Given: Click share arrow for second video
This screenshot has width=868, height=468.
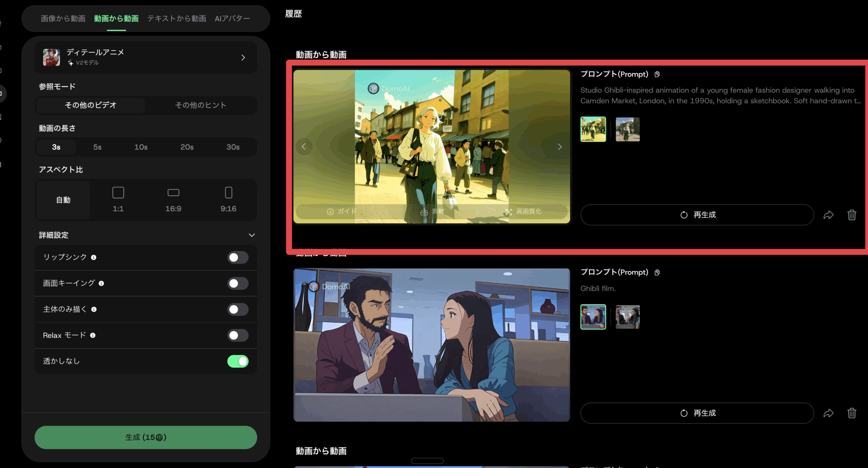Looking at the screenshot, I should tap(828, 413).
